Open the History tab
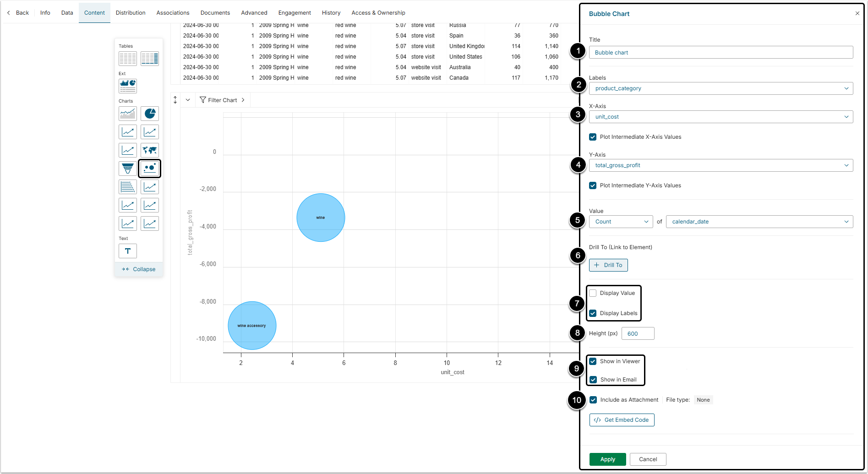868x474 pixels. [331, 13]
